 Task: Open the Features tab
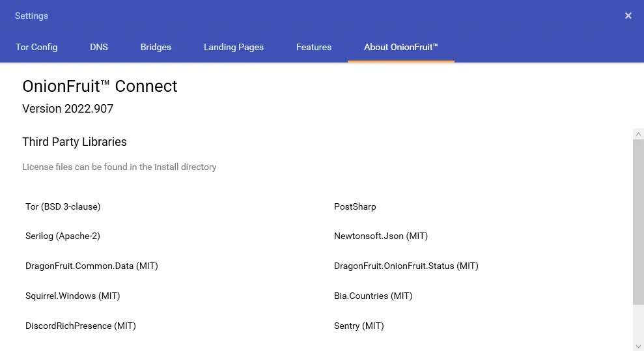coord(314,47)
